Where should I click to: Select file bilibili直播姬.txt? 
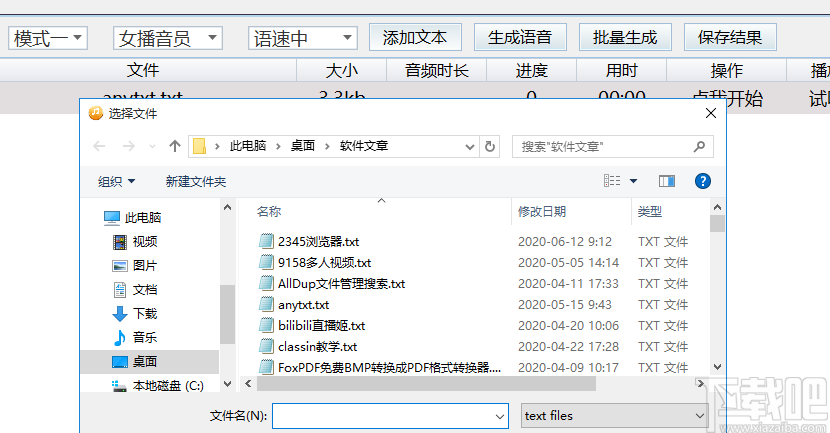point(322,326)
